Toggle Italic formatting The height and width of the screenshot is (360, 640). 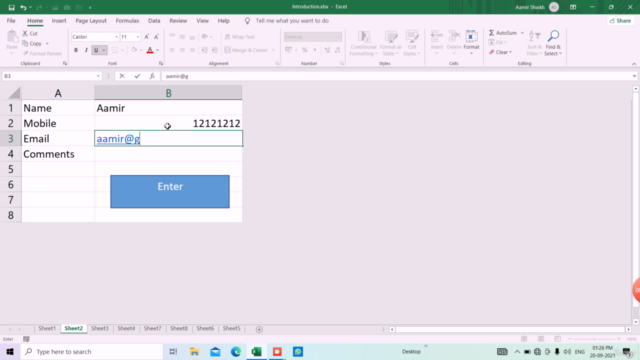(86, 50)
